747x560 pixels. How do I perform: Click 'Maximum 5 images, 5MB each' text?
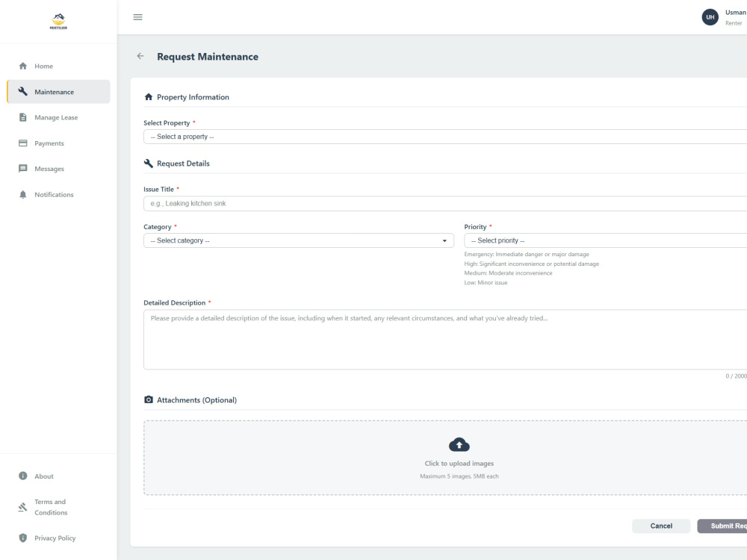(x=459, y=476)
